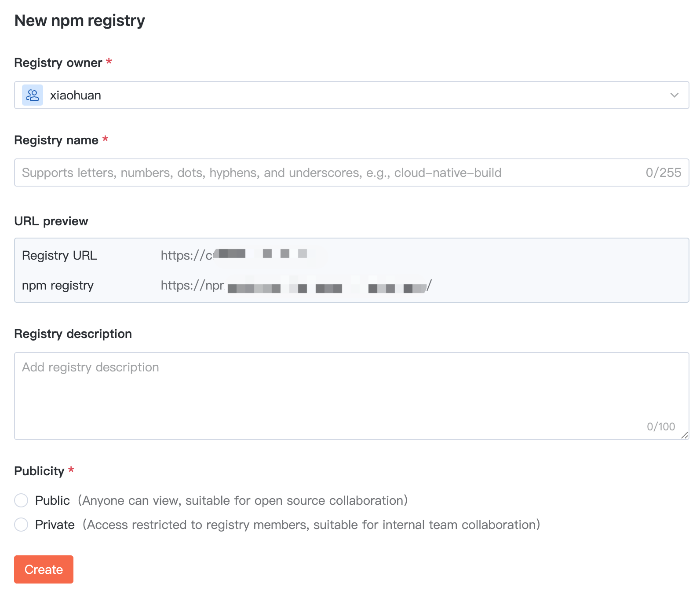Click the xiaohuan group avatar icon
The width and height of the screenshot is (700, 602).
pyautogui.click(x=33, y=95)
